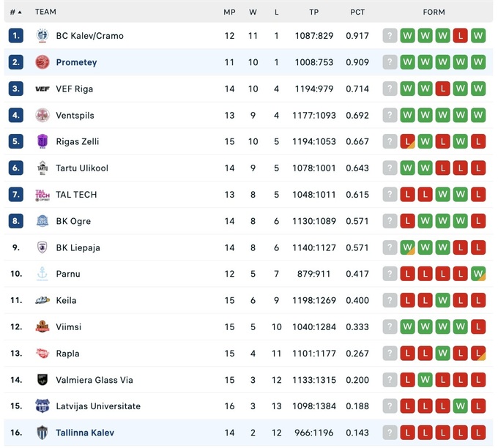Click the FORM column header
This screenshot has width=498, height=448.
click(434, 12)
